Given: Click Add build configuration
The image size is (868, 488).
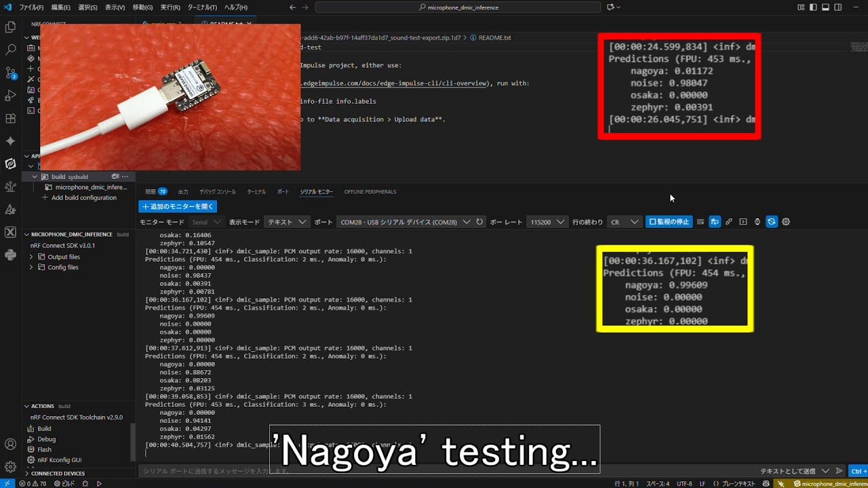Looking at the screenshot, I should (x=79, y=198).
